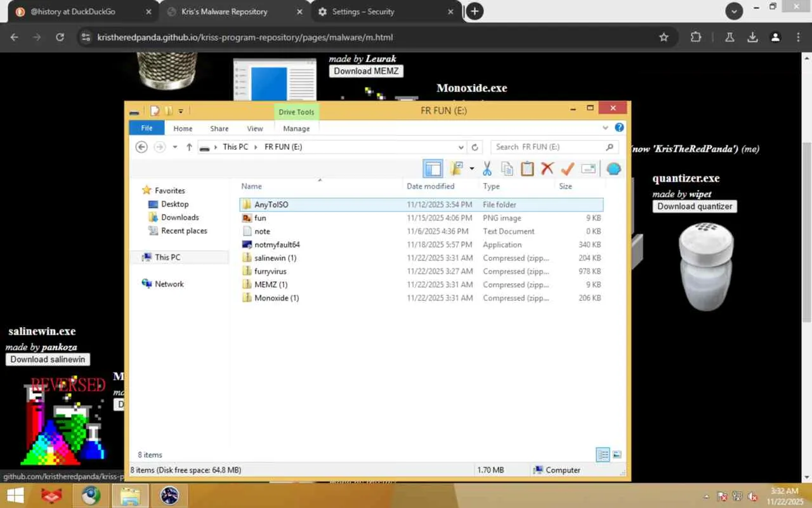
Task: Select Downloads in the navigation pane
Action: click(x=180, y=217)
